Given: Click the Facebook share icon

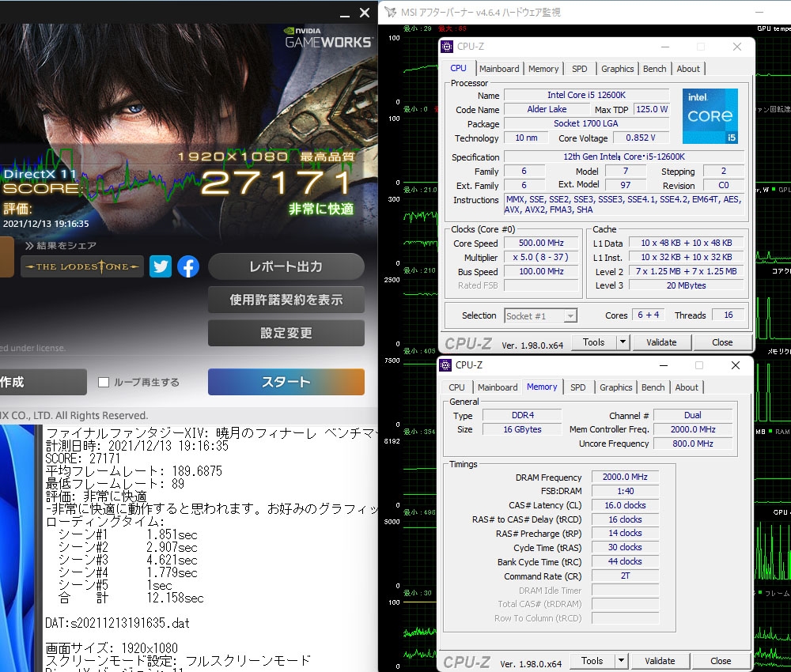Looking at the screenshot, I should point(188,266).
